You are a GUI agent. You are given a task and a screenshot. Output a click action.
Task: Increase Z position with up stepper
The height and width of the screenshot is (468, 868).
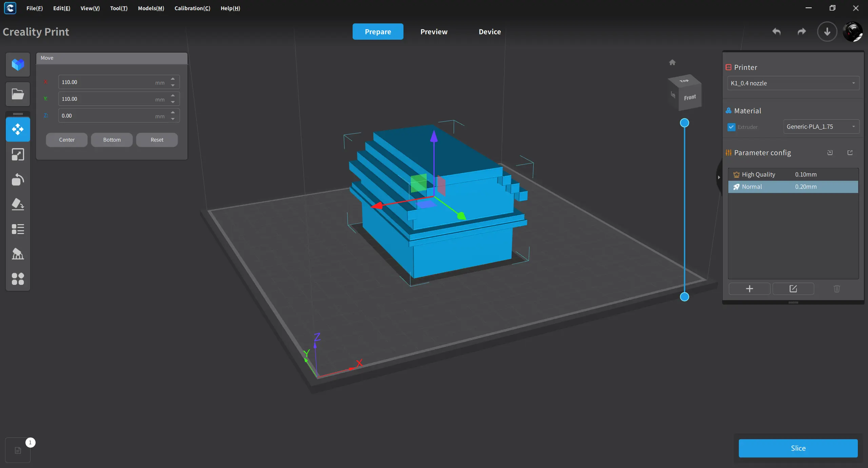click(173, 112)
